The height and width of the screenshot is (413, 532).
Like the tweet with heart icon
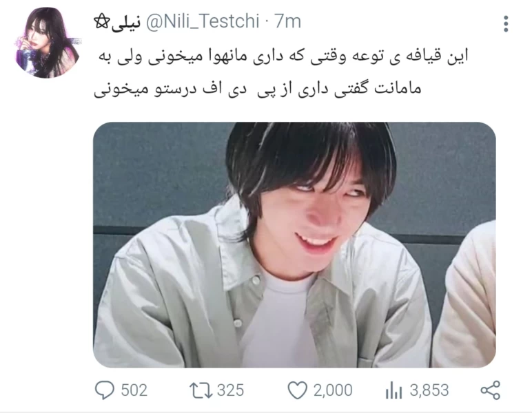pos(297,390)
